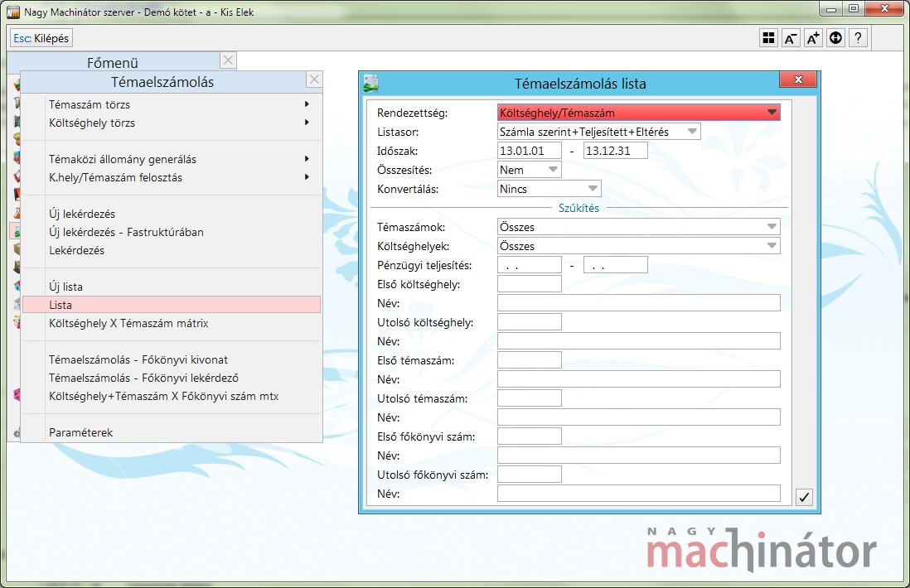Image resolution: width=910 pixels, height=588 pixels.
Task: Open Témaelszámolás - Főkönyvi lekérdező
Action: coord(172,378)
